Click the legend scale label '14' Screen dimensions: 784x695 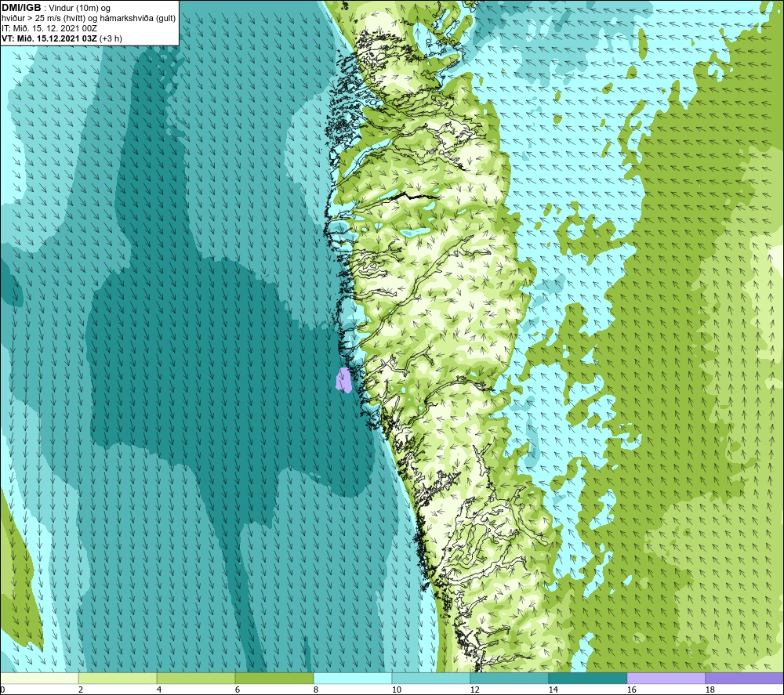pos(553,690)
